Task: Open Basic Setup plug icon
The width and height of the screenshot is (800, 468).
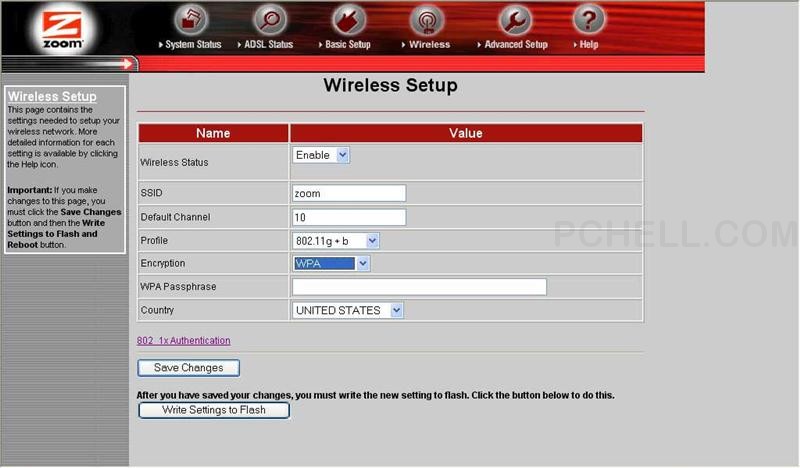Action: coord(348,20)
